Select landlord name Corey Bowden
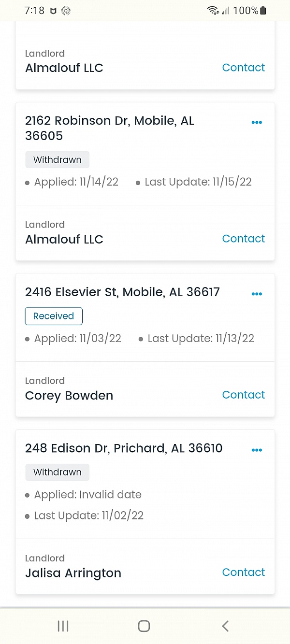The height and width of the screenshot is (644, 290). click(x=69, y=396)
